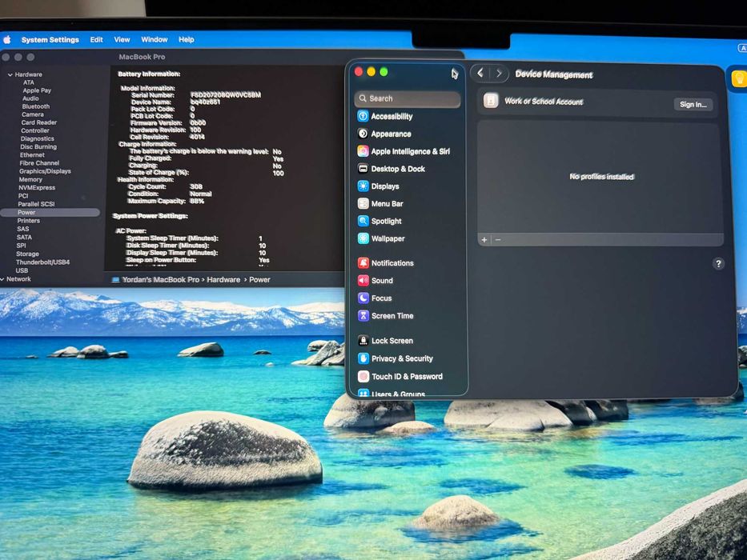This screenshot has height=560, width=747.
Task: Click the 'Cycle Count: 308' line
Action: pos(165,186)
